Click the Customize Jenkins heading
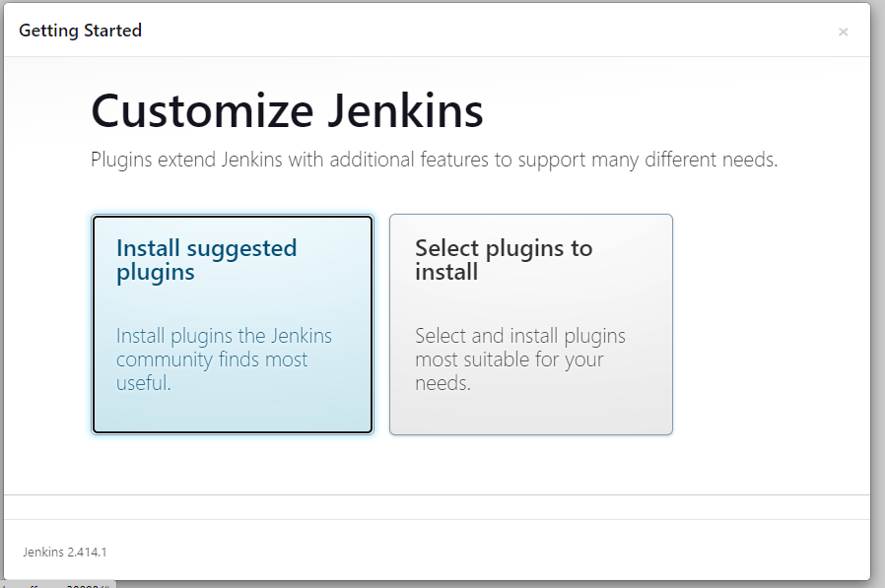 (x=287, y=111)
